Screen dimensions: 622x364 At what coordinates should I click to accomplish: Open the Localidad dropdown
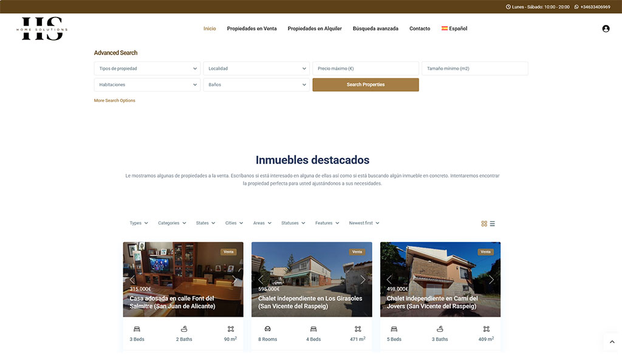(256, 69)
